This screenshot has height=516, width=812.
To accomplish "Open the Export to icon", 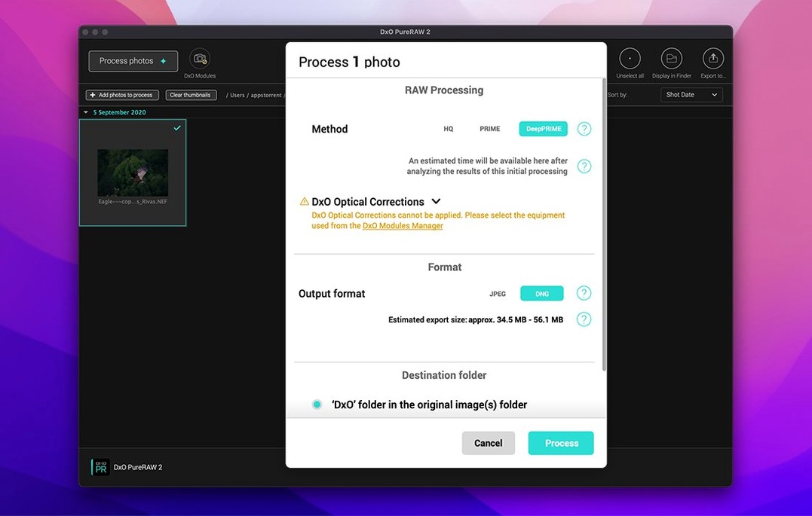I will 713,59.
